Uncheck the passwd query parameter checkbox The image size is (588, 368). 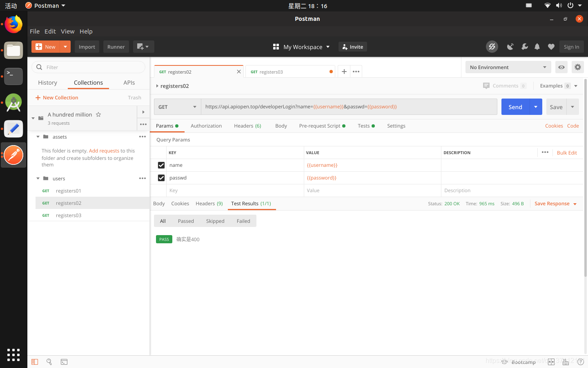(x=161, y=178)
